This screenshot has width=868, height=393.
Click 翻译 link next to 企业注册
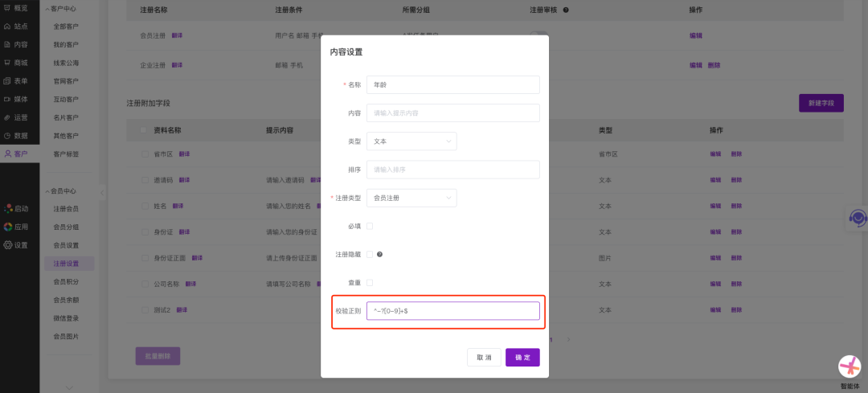tap(177, 65)
